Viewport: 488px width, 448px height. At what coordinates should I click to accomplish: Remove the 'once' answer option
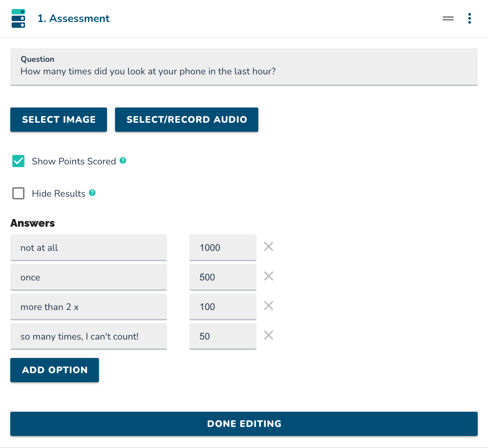click(x=269, y=276)
